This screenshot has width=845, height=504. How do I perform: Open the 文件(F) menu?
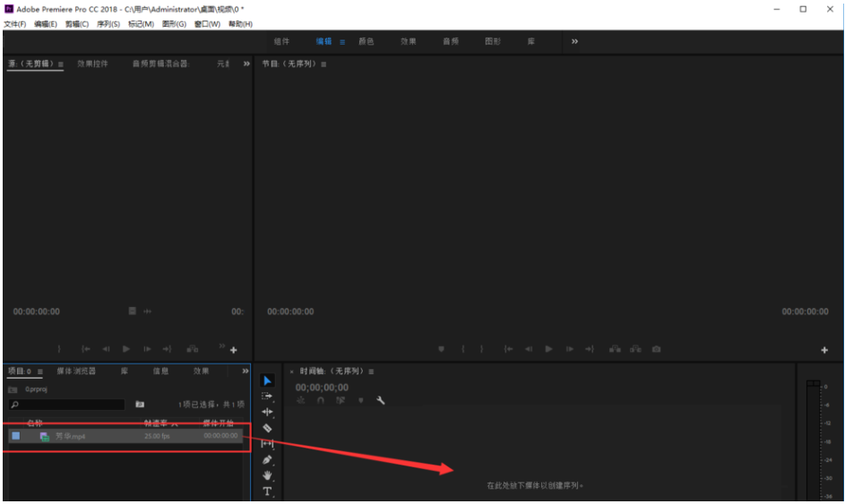pos(16,24)
